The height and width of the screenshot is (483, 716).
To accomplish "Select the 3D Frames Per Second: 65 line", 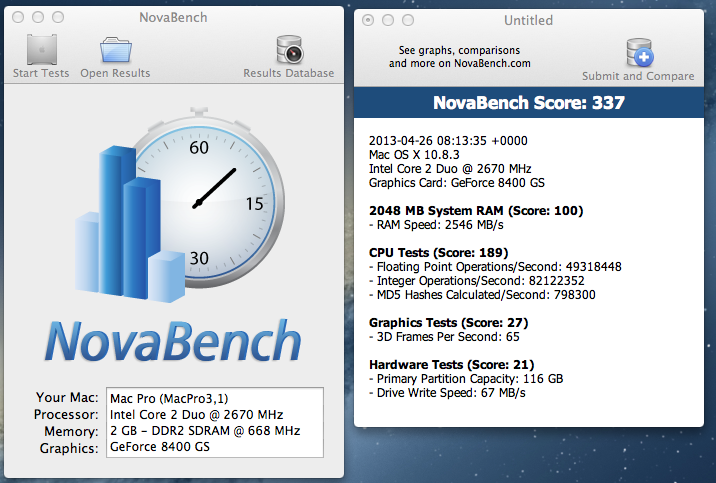I will click(x=444, y=337).
